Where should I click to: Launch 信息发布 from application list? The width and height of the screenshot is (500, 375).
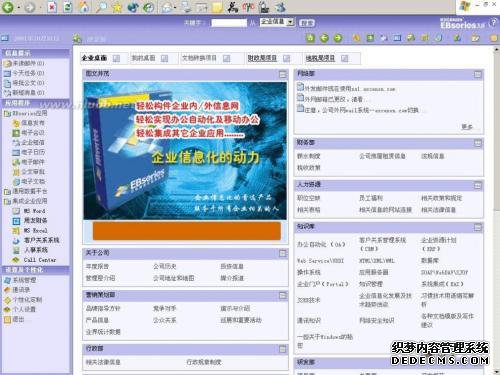coord(28,123)
